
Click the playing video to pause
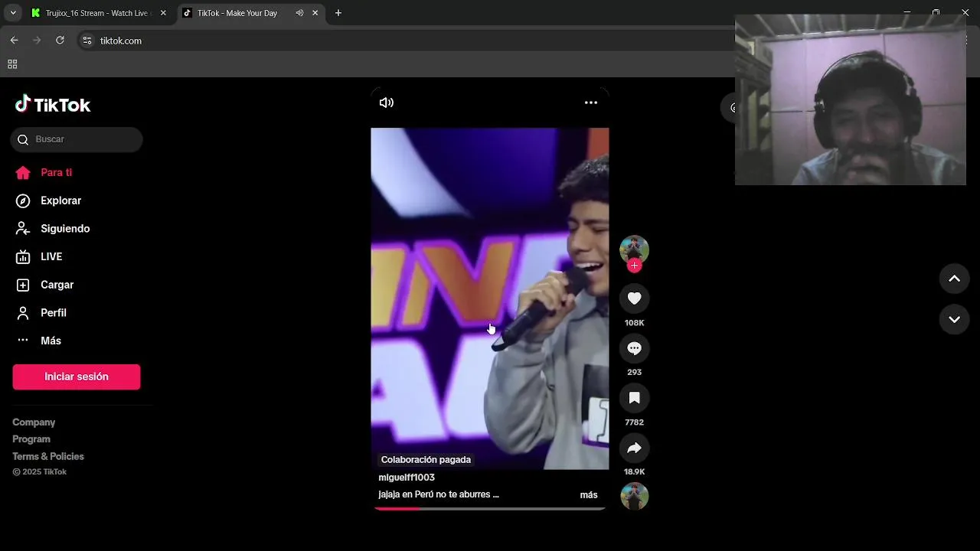coord(490,298)
